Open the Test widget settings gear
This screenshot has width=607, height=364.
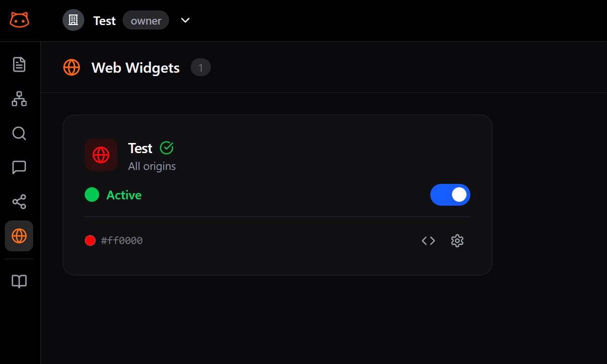[x=457, y=241]
